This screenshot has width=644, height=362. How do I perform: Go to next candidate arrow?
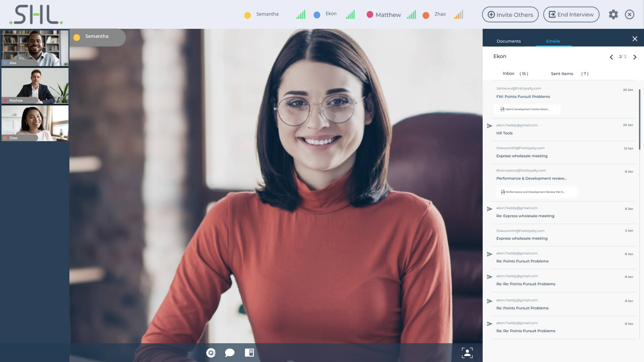635,57
